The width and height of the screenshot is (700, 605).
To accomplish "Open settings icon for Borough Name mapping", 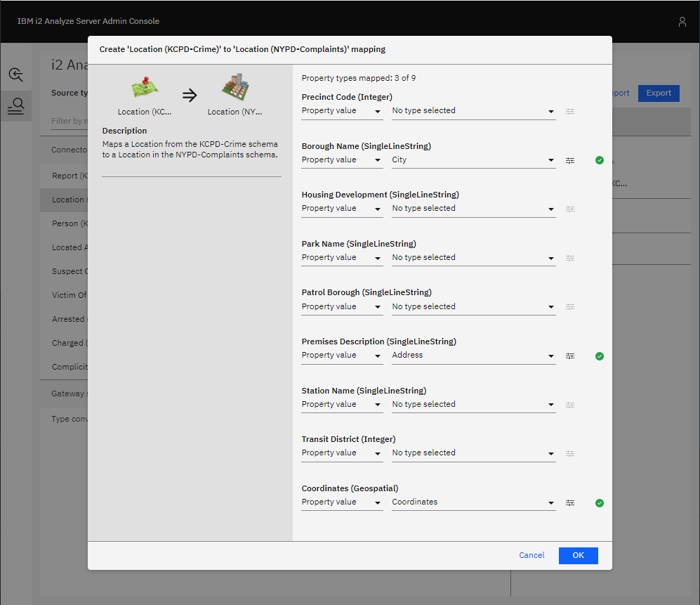I will 570,160.
